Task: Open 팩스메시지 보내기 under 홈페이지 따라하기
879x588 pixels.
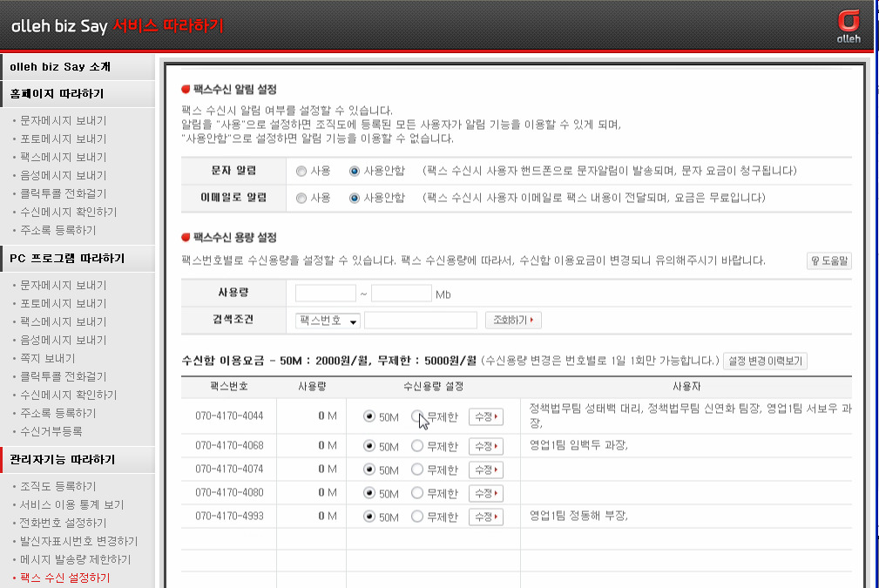Action: click(x=64, y=158)
